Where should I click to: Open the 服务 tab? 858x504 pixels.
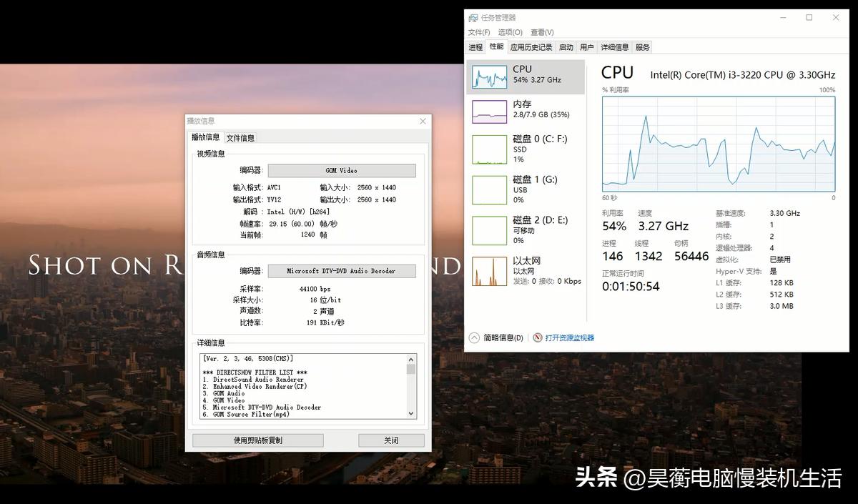point(641,46)
